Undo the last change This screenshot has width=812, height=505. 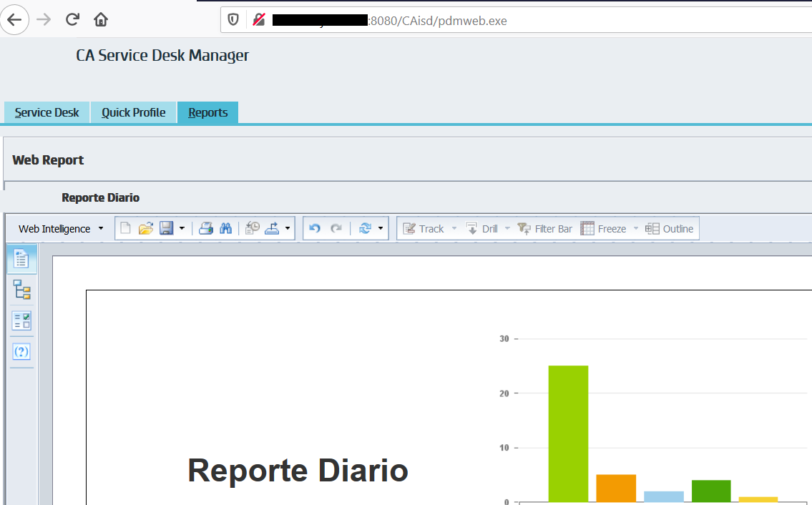point(313,227)
